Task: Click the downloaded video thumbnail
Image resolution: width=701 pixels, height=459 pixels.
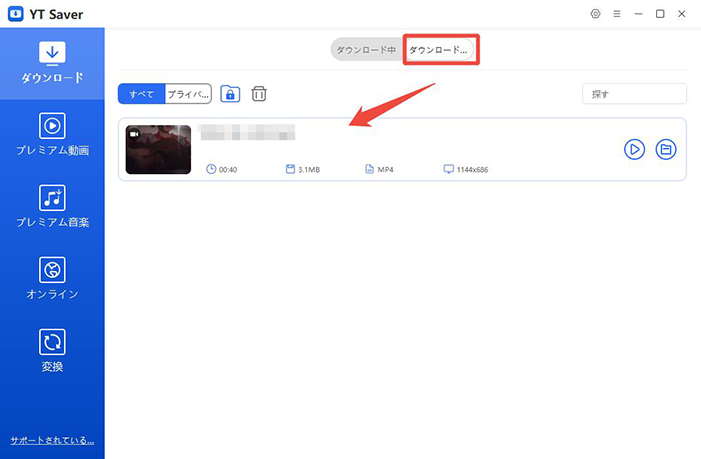Action: (158, 149)
